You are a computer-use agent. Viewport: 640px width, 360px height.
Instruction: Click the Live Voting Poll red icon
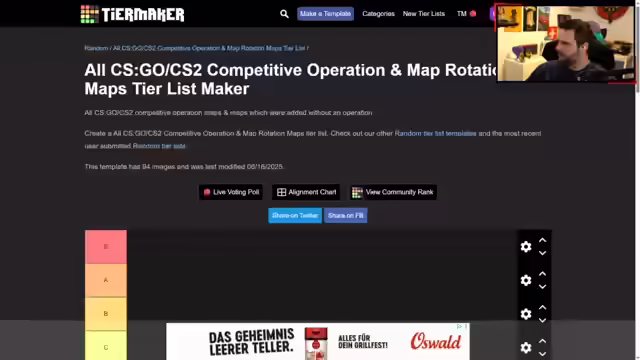[x=207, y=192]
